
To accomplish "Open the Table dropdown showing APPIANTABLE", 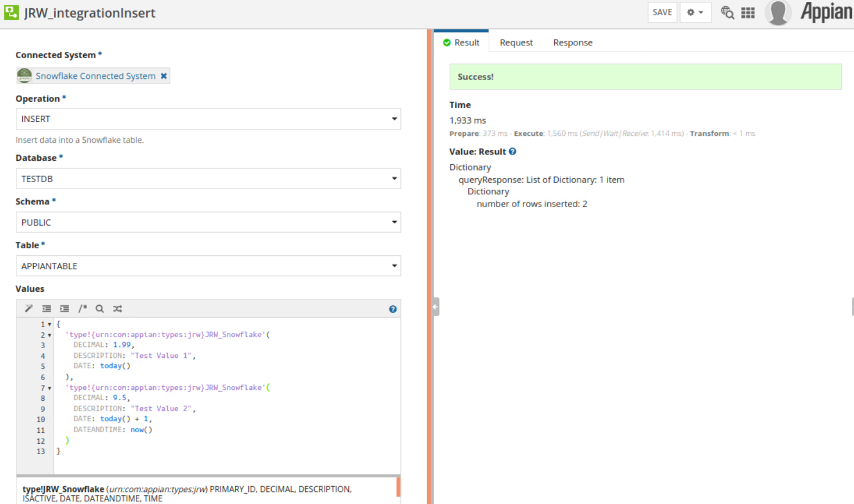I will pyautogui.click(x=208, y=266).
